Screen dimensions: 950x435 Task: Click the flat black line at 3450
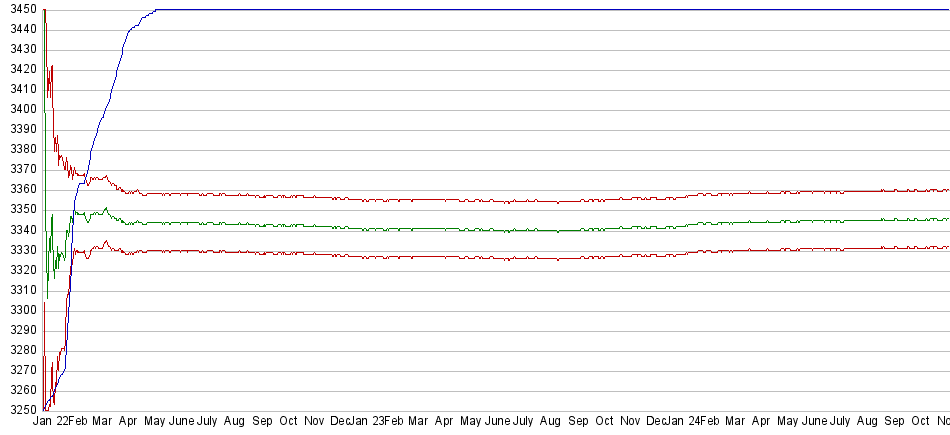point(550,10)
